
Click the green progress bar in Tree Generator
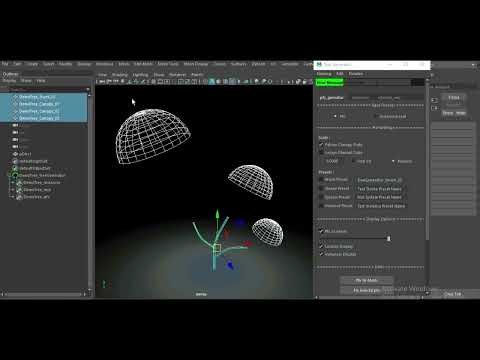[329, 82]
